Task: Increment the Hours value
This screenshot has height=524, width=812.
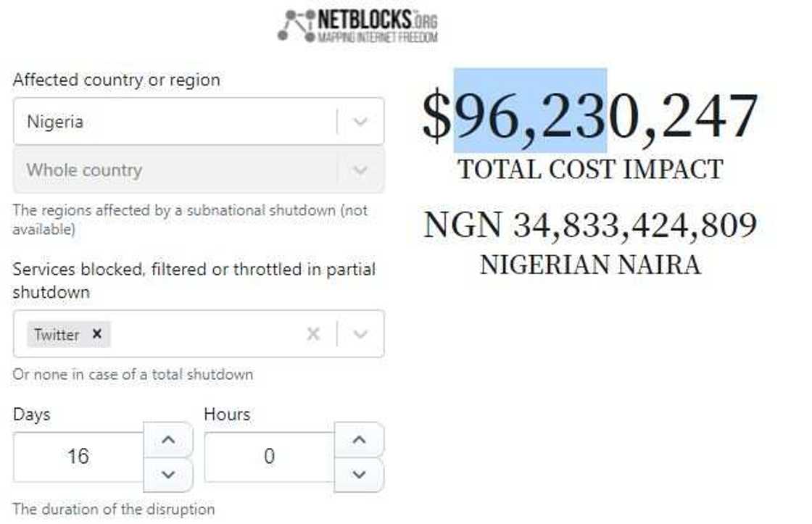Action: pos(359,440)
